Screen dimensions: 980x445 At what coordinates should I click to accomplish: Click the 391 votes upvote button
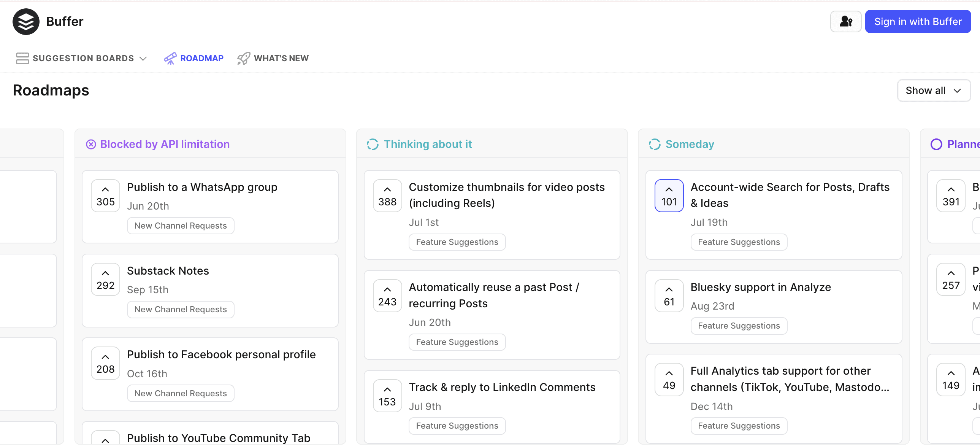[x=951, y=195]
